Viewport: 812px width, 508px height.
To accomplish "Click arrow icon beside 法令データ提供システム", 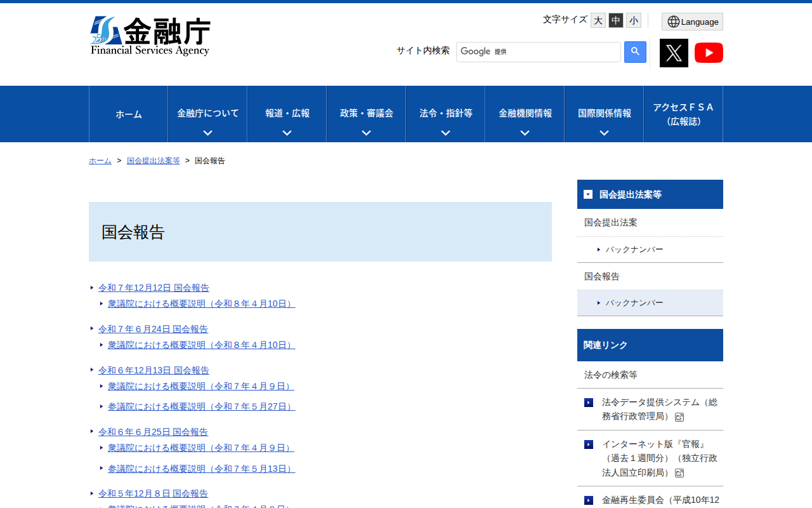I will [589, 403].
